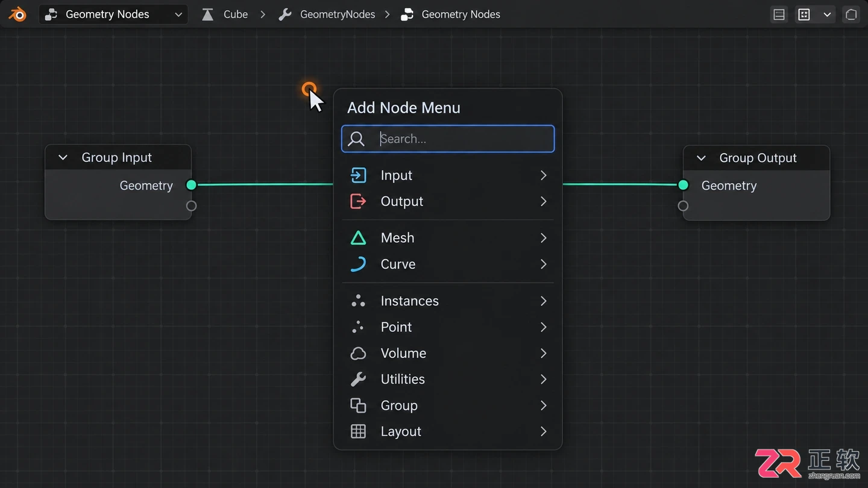Screen dimensions: 868x488
Task: Click the Group icon in Add Node Menu
Action: [x=358, y=405]
